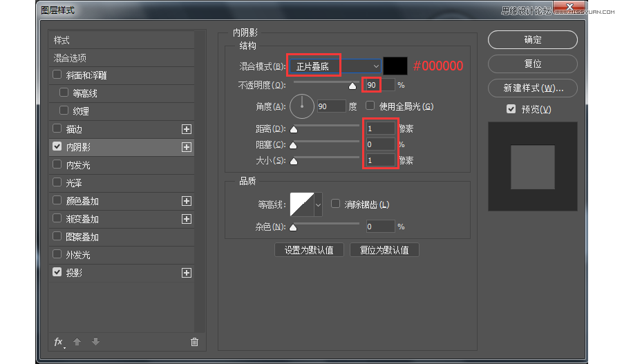622x364 pixels.
Task: Click the angle dial control
Action: pyautogui.click(x=302, y=106)
